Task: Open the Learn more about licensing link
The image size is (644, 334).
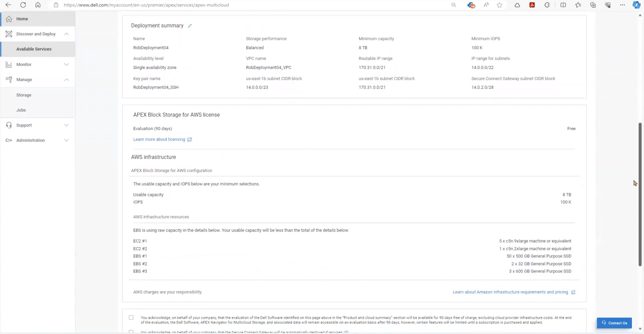Action: pyautogui.click(x=159, y=139)
